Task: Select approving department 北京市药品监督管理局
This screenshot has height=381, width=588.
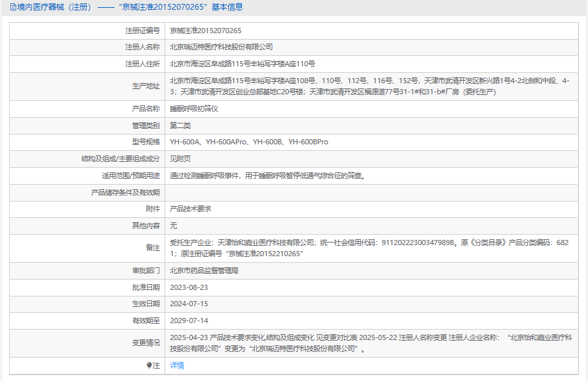Action: [x=204, y=270]
